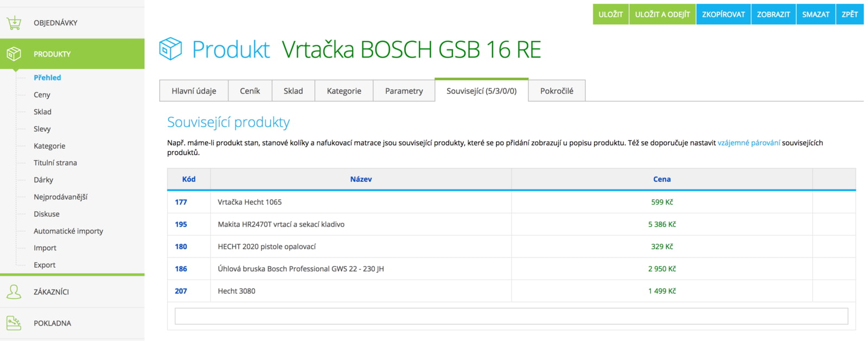Switch to the Pokročilé tab
This screenshot has width=868, height=341.
[x=557, y=91]
